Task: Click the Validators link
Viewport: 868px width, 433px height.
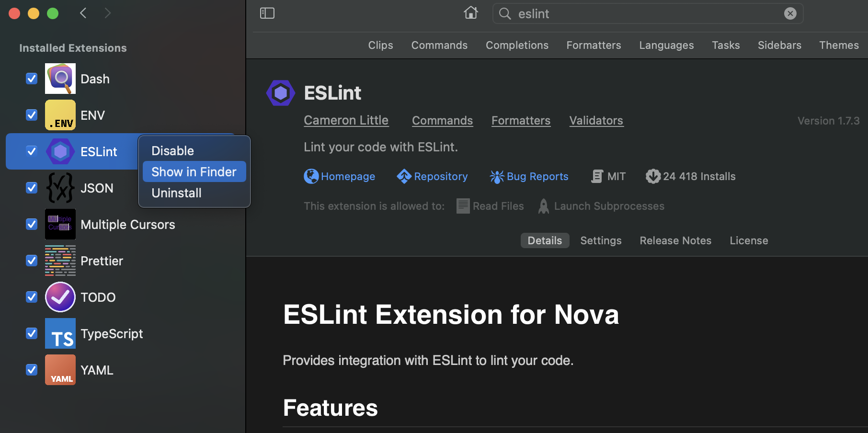Action: pos(596,120)
